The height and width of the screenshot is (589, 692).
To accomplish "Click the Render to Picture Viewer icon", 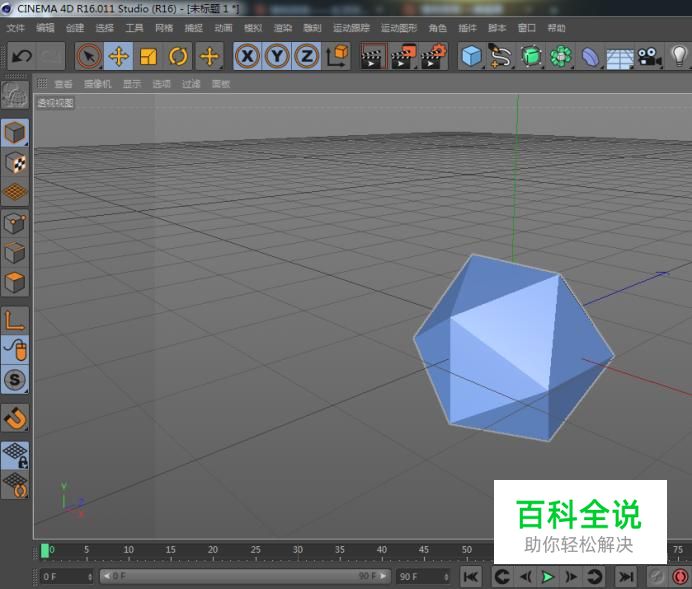I will pos(403,56).
